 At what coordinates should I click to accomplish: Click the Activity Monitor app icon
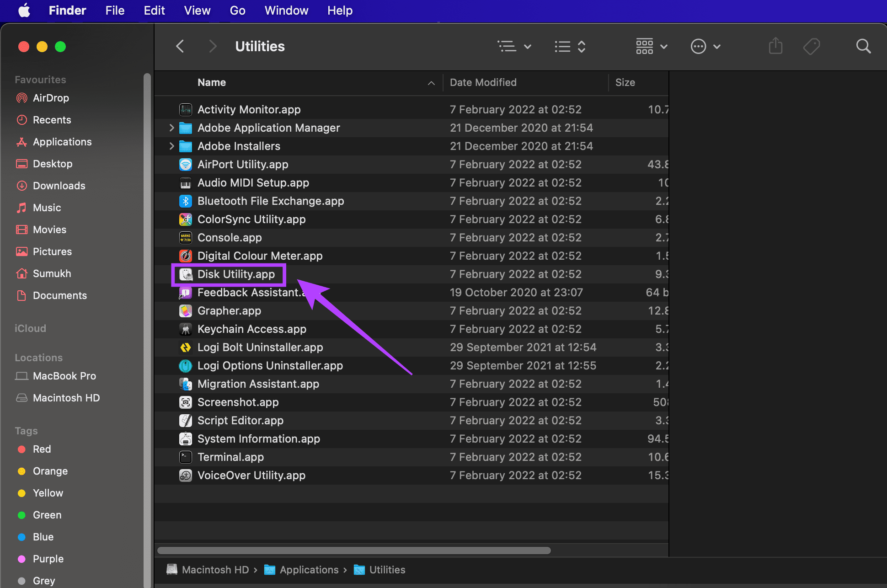(x=185, y=109)
